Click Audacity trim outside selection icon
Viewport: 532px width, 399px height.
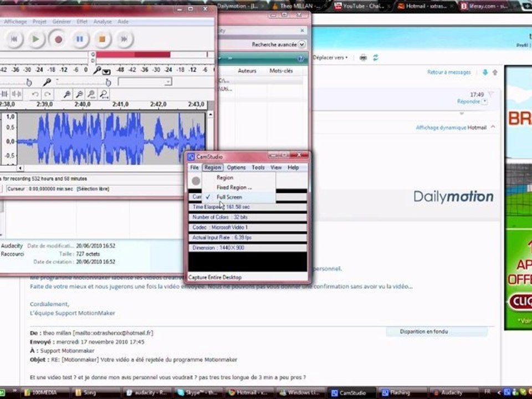coord(5,94)
